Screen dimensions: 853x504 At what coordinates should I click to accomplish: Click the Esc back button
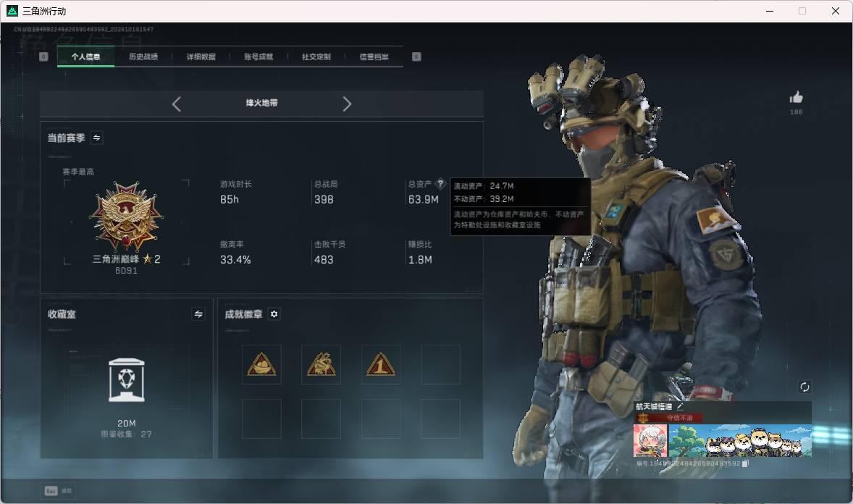[x=58, y=491]
